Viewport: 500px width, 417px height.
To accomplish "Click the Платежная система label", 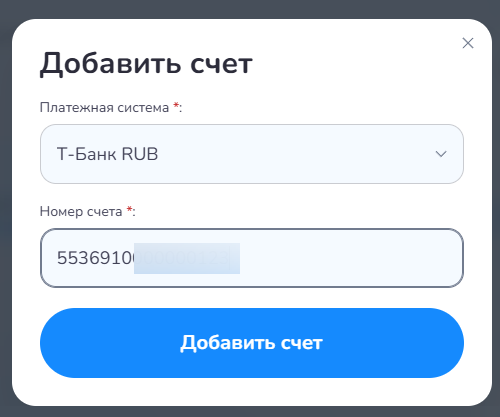I will point(104,108).
